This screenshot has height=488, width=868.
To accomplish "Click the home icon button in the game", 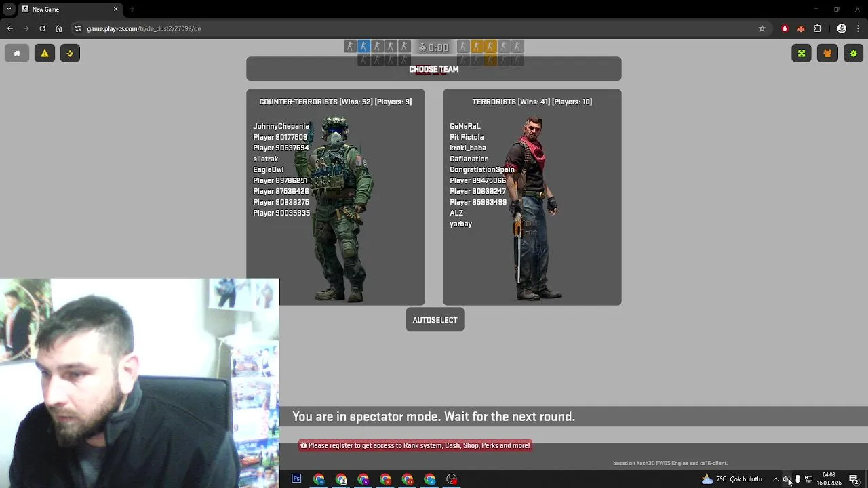I will point(17,54).
